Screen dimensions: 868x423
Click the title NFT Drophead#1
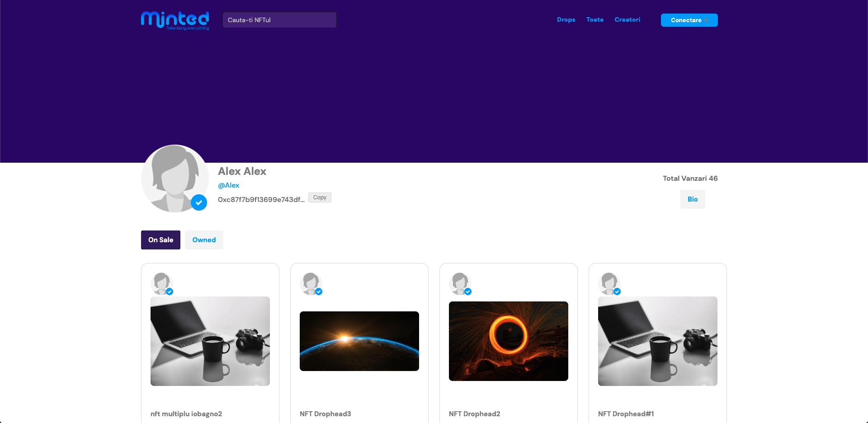[x=626, y=414]
